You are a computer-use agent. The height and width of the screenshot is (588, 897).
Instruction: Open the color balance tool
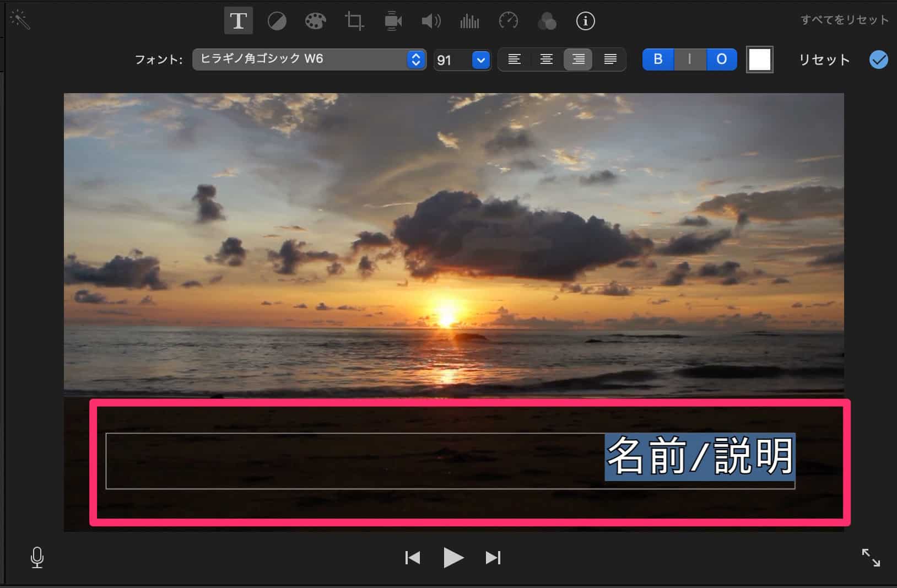point(277,21)
